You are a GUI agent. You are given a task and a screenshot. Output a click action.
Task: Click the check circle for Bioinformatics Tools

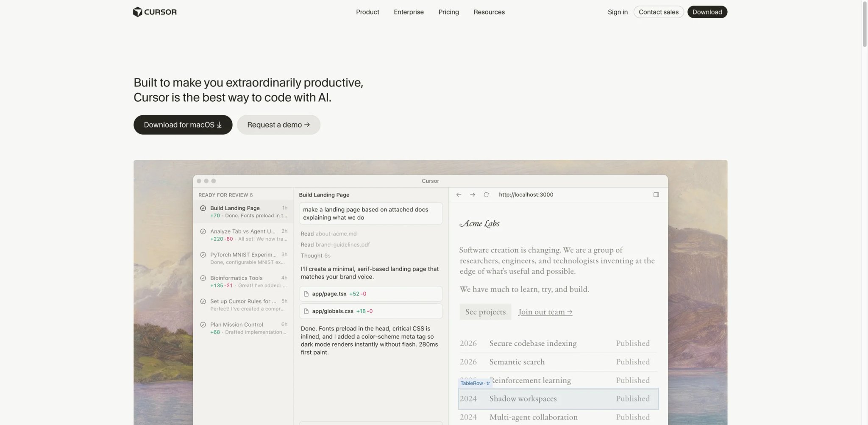(203, 278)
